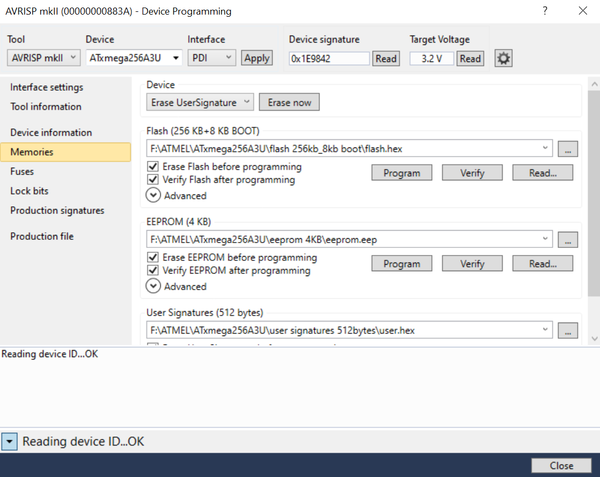Open the Tool dropdown AVRISP mkII

coord(44,58)
